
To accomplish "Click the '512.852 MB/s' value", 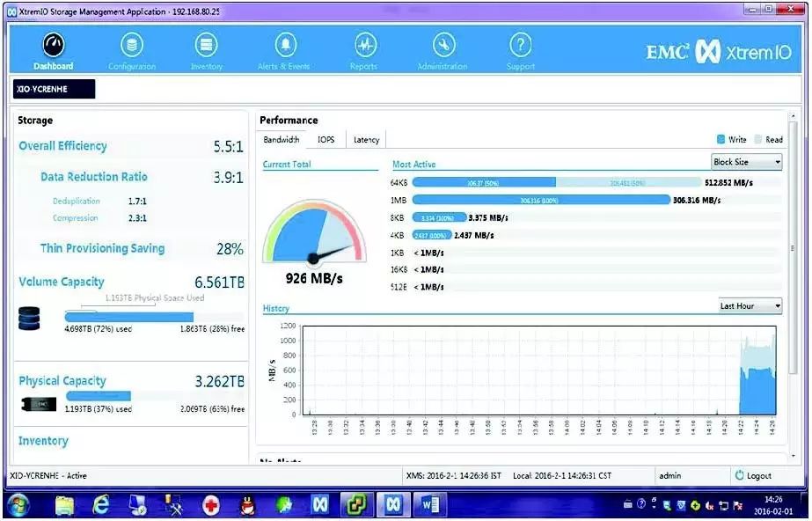I will (x=728, y=182).
